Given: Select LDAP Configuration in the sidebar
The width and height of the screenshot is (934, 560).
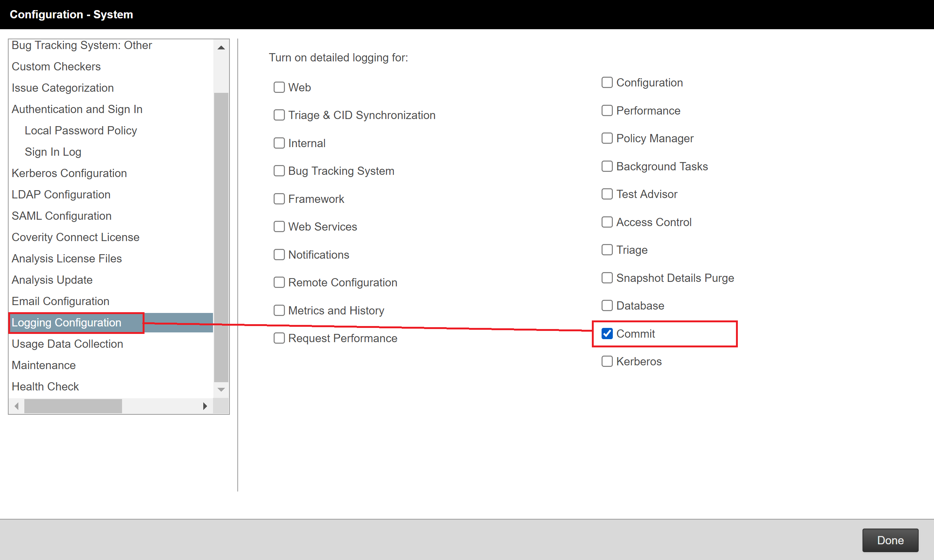Looking at the screenshot, I should click(61, 194).
